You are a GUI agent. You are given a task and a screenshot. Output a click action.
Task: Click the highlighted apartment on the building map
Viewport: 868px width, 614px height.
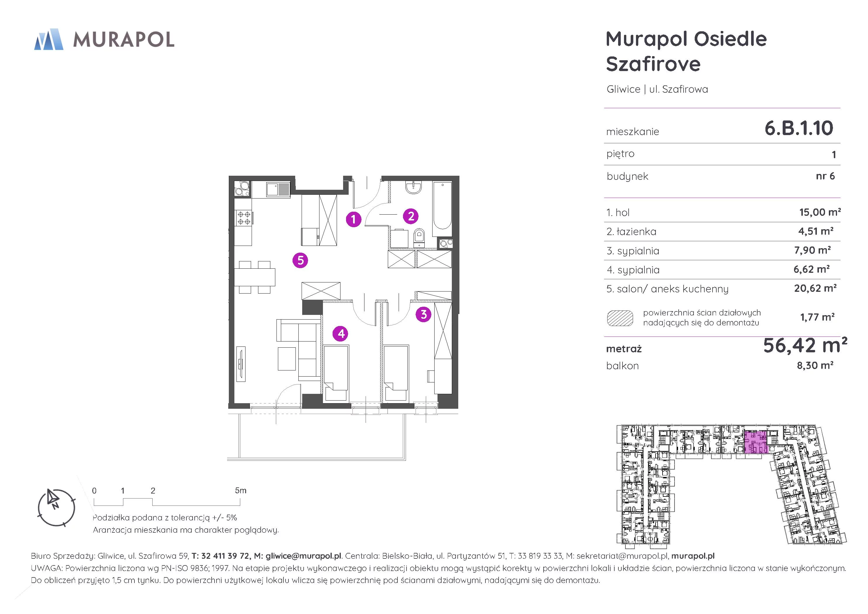coord(756,442)
